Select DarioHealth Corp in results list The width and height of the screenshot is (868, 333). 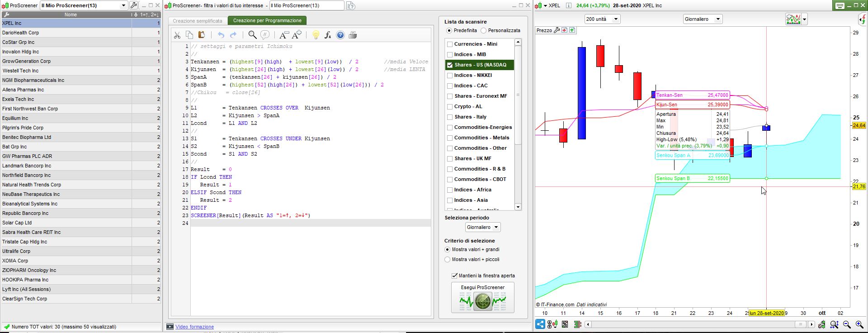coord(21,33)
